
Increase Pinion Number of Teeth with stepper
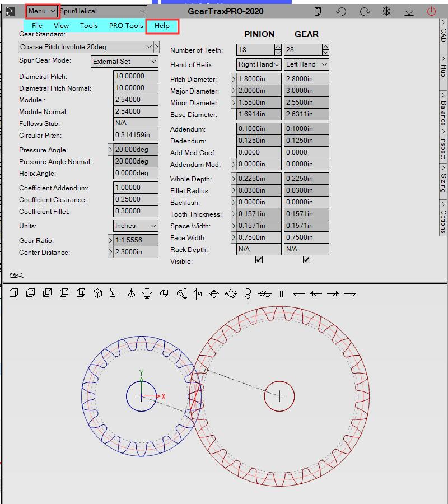click(x=278, y=47)
